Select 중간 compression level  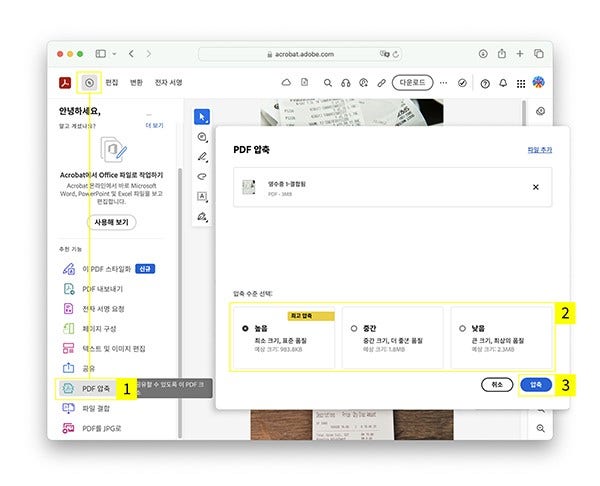(393, 338)
